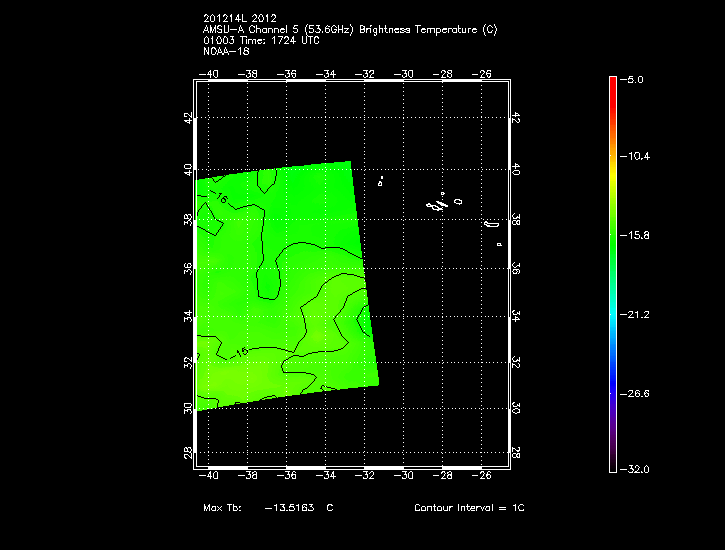Click the 42 latitude label on left axis
Viewport: 725px width, 550px height.
pyautogui.click(x=189, y=118)
